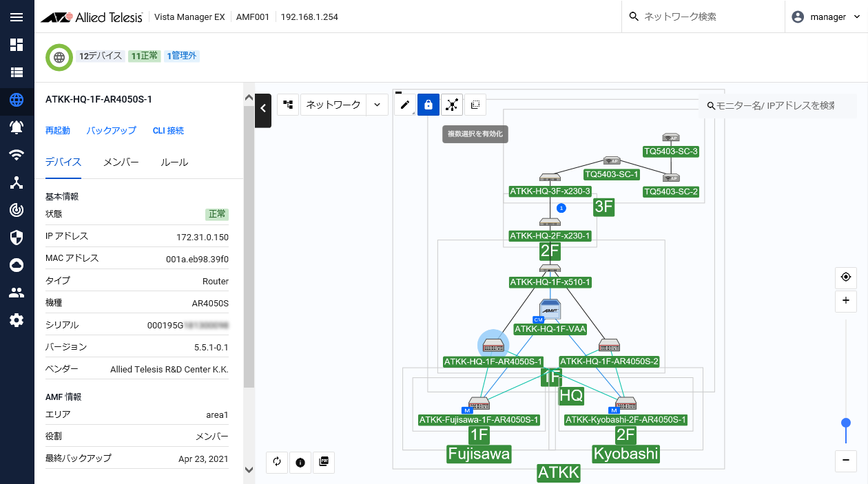Click the HQ area label

(571, 395)
